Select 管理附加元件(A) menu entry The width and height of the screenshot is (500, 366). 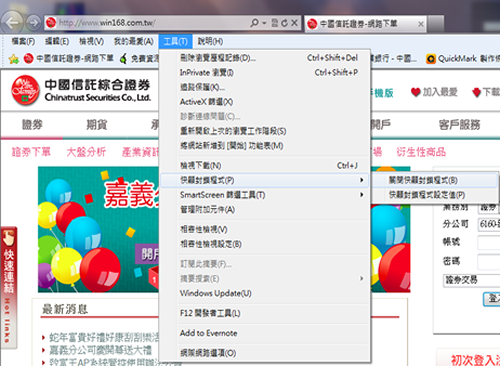(x=265, y=210)
